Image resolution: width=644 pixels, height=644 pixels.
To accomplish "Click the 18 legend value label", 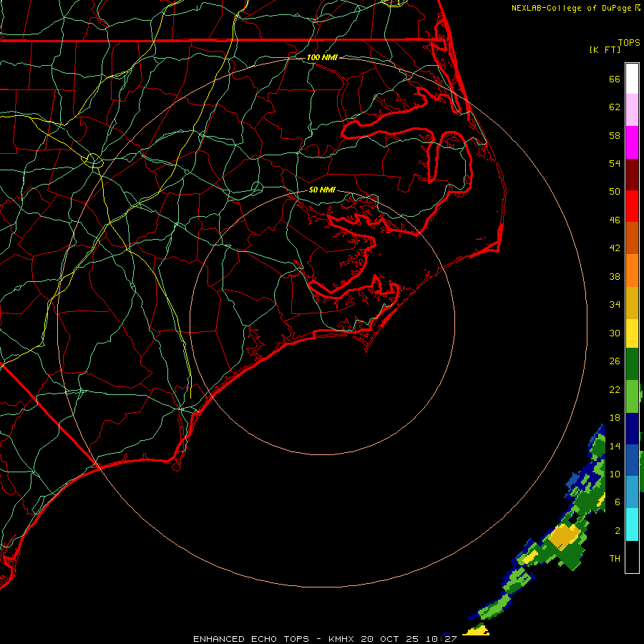I will (615, 418).
